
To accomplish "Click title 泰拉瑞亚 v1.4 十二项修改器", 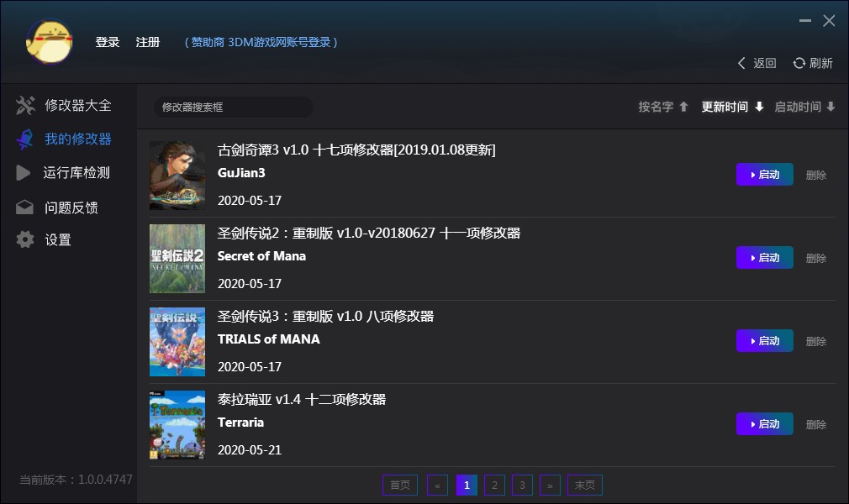I will click(302, 400).
